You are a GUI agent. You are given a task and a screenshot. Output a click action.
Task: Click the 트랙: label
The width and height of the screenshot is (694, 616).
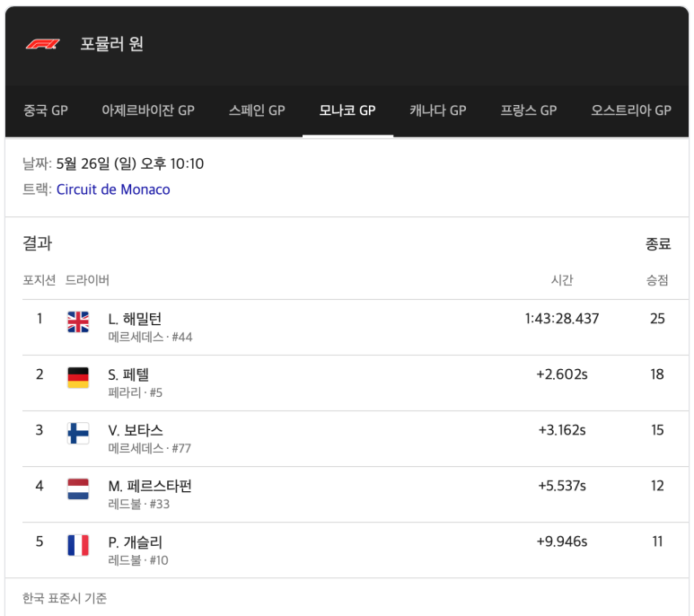[x=37, y=189]
